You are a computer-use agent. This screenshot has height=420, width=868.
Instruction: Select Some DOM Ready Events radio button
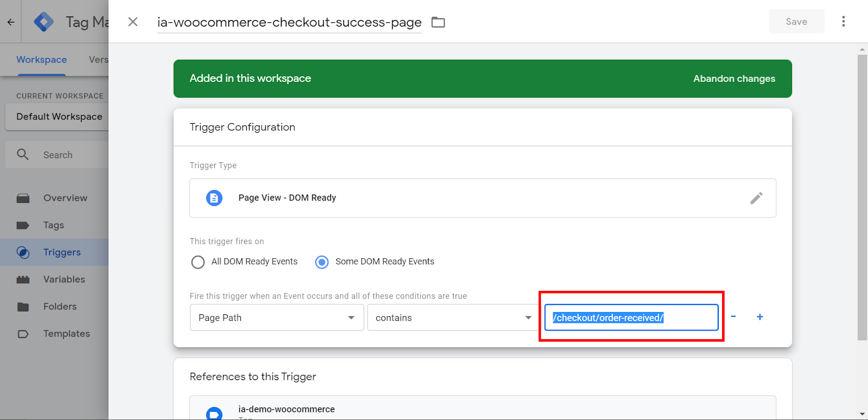(322, 262)
